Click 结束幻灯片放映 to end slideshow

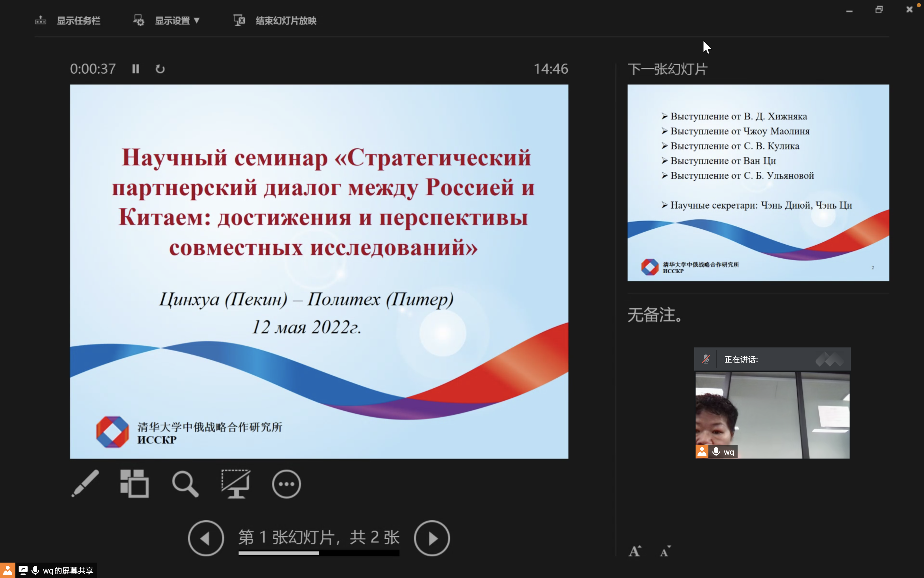coord(286,21)
